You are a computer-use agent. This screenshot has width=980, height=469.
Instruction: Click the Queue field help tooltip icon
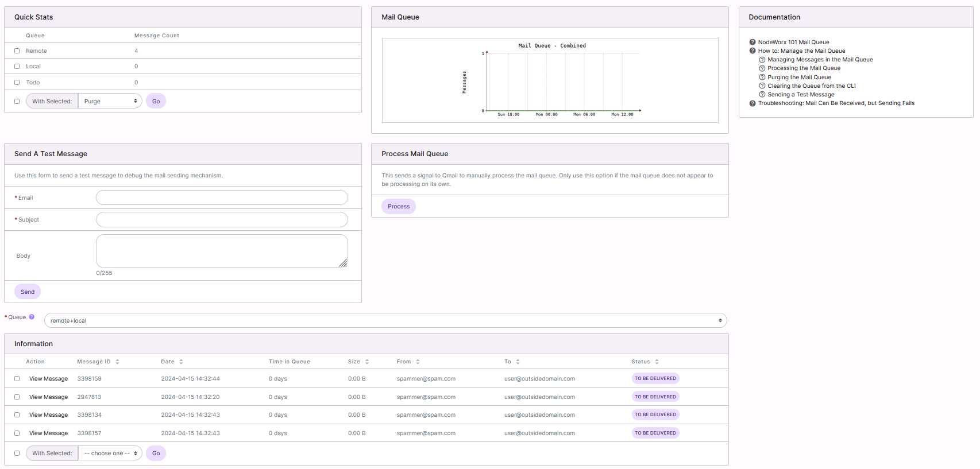(x=32, y=317)
